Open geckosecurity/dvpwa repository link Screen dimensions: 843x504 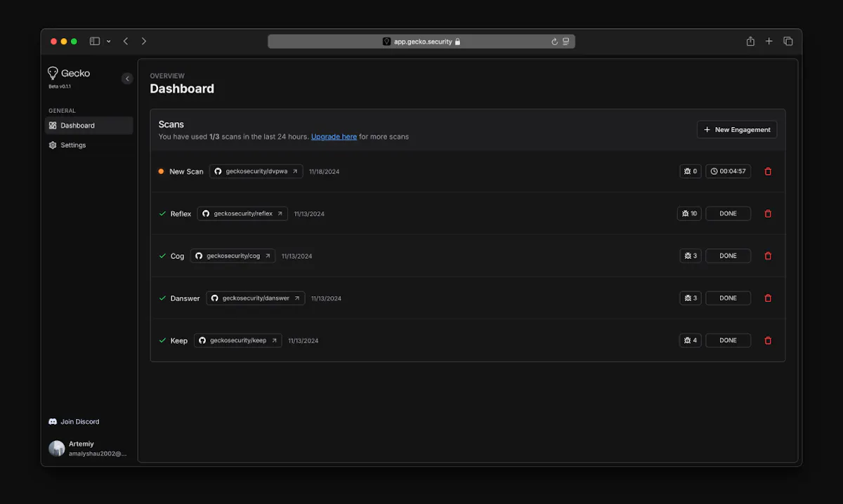click(256, 171)
